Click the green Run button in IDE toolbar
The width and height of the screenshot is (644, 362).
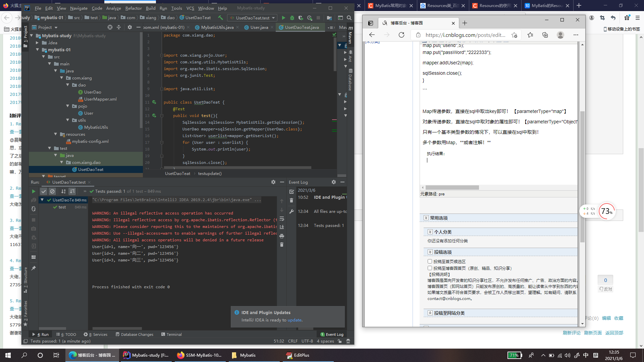click(283, 18)
